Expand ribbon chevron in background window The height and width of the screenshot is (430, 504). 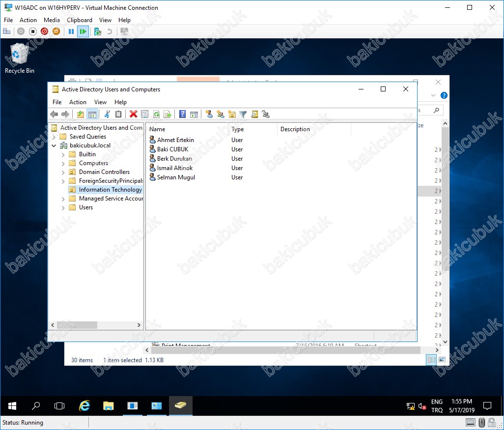[433, 95]
